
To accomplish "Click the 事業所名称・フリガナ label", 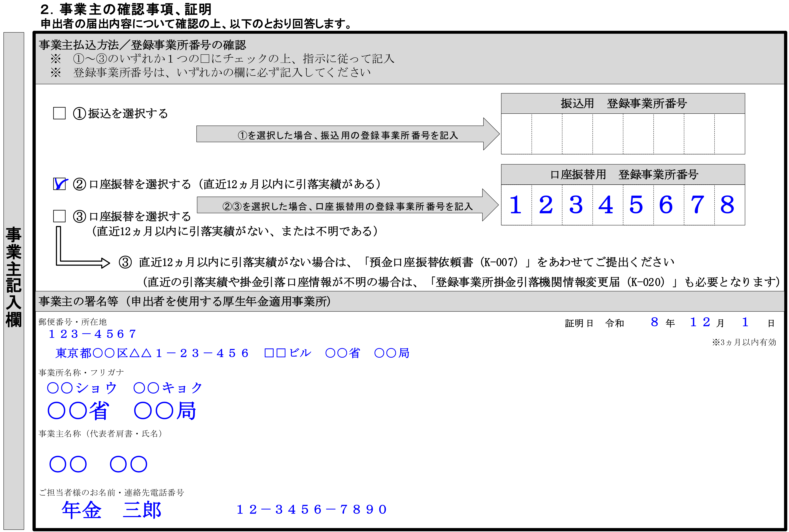I will click(x=82, y=373).
